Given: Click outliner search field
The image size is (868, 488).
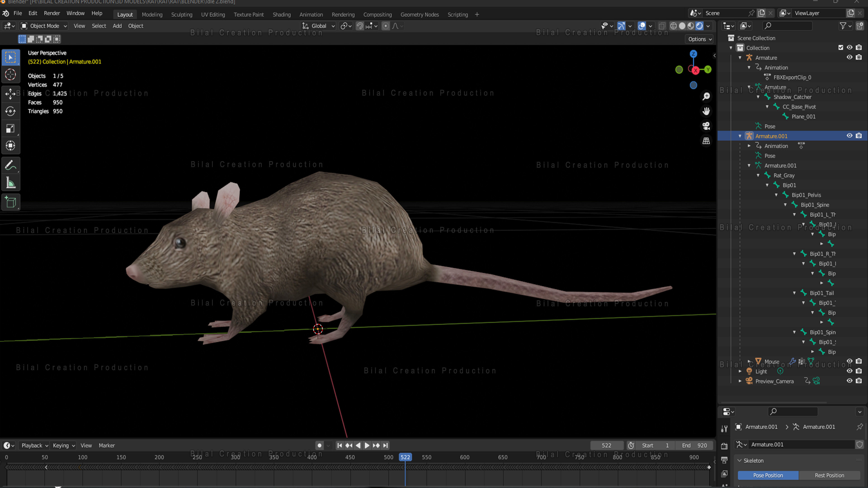Looking at the screenshot, I should (x=788, y=26).
